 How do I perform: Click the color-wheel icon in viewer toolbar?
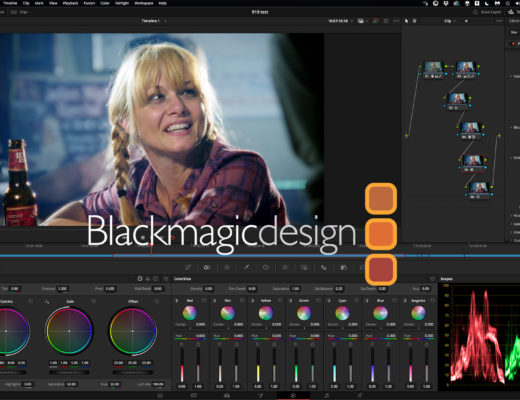click(x=376, y=21)
